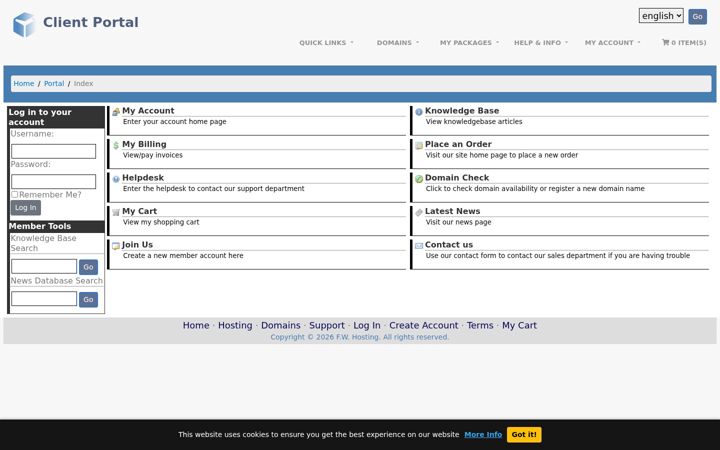The height and width of the screenshot is (450, 720).
Task: Click the footer Hosting link
Action: [235, 326]
